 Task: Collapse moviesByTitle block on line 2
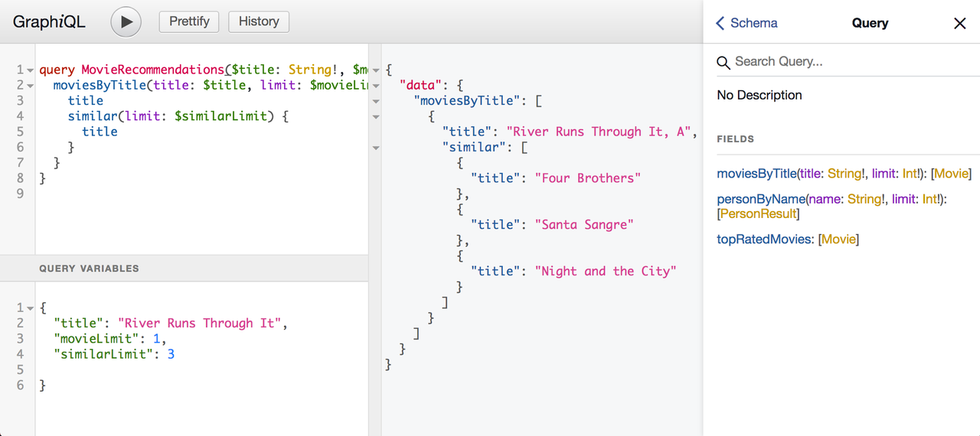30,86
